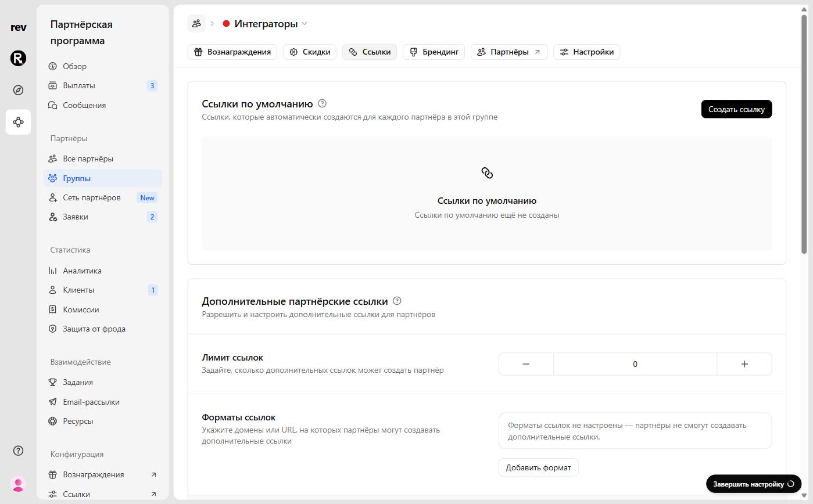
Task: Select the partner program network icon
Action: click(19, 122)
